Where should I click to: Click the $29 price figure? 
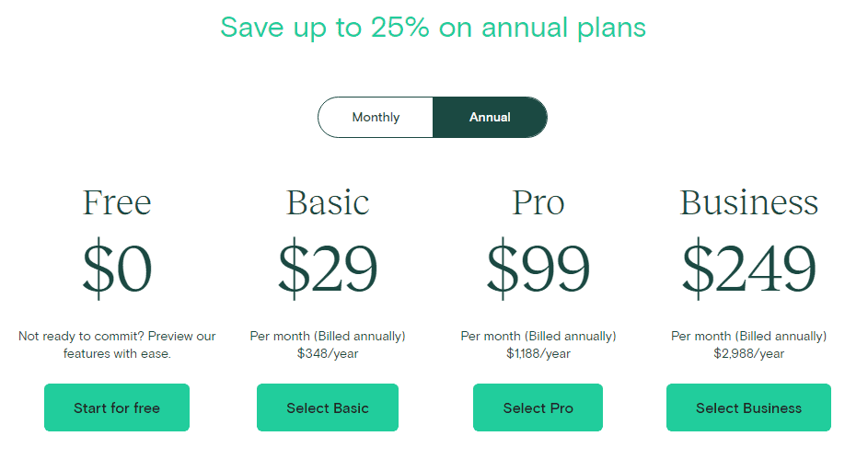[x=328, y=269]
